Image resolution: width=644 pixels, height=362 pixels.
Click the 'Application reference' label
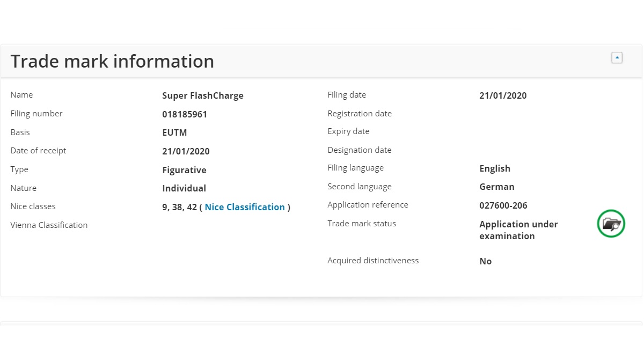tap(368, 205)
